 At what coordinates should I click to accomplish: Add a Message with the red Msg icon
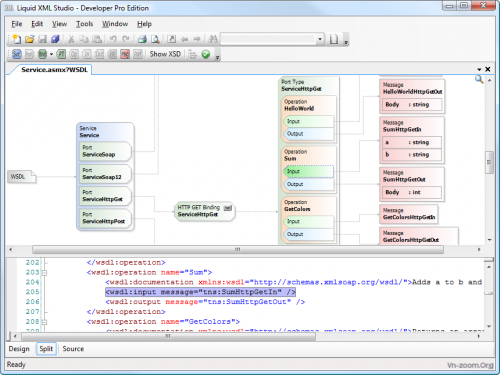[125, 54]
